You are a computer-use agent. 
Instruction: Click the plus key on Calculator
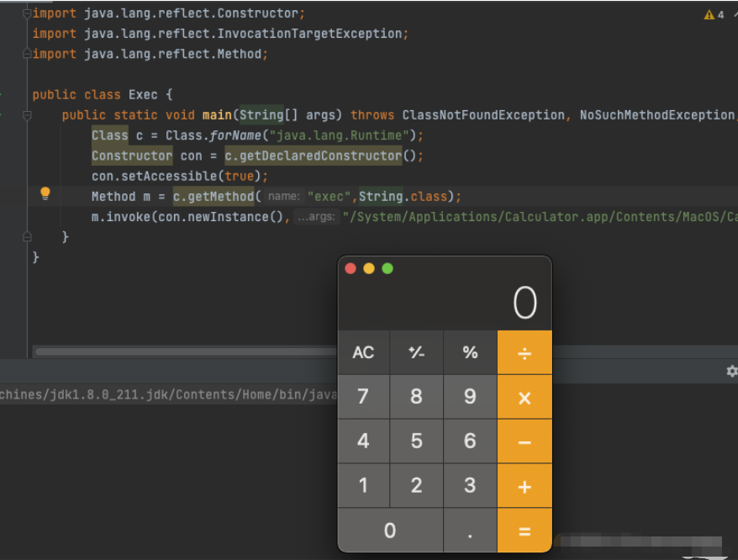(525, 485)
